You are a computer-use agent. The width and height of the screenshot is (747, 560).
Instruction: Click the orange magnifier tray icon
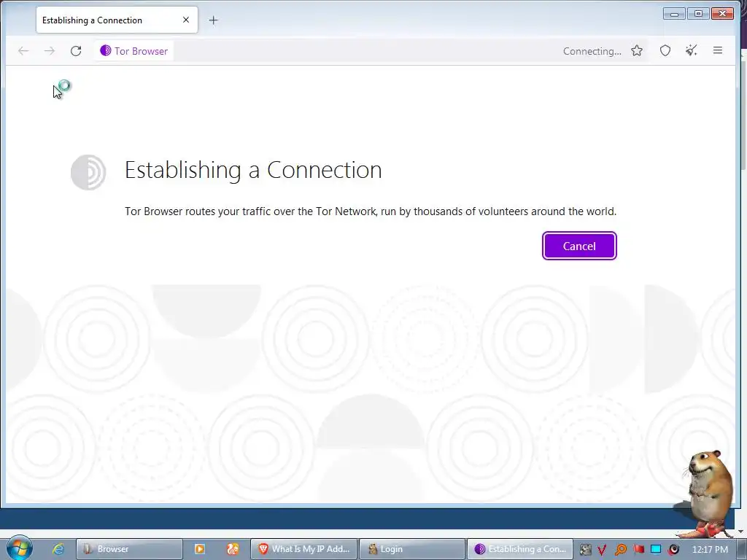[x=620, y=550]
